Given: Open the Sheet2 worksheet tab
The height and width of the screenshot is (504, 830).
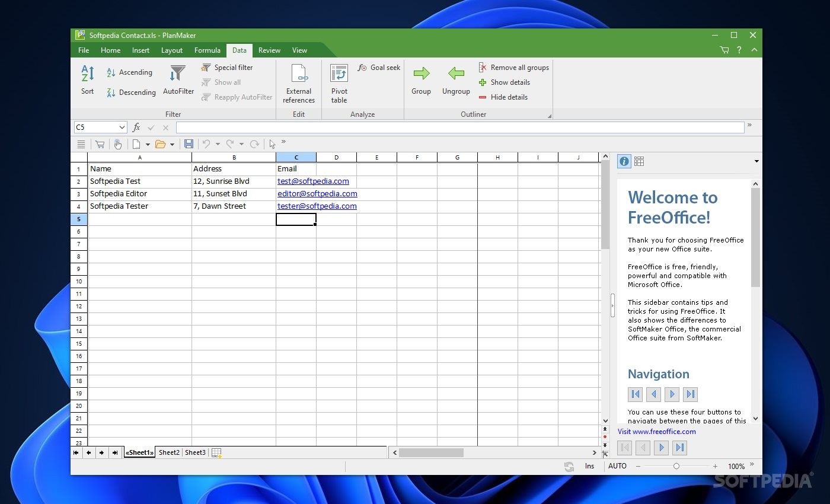Looking at the screenshot, I should [x=169, y=452].
